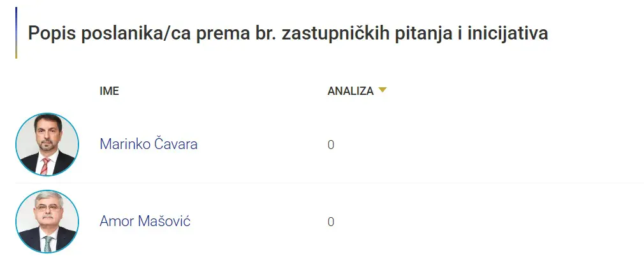The image size is (644, 256).
Task: Open the Marinko Čavara name link
Action: [x=149, y=145]
